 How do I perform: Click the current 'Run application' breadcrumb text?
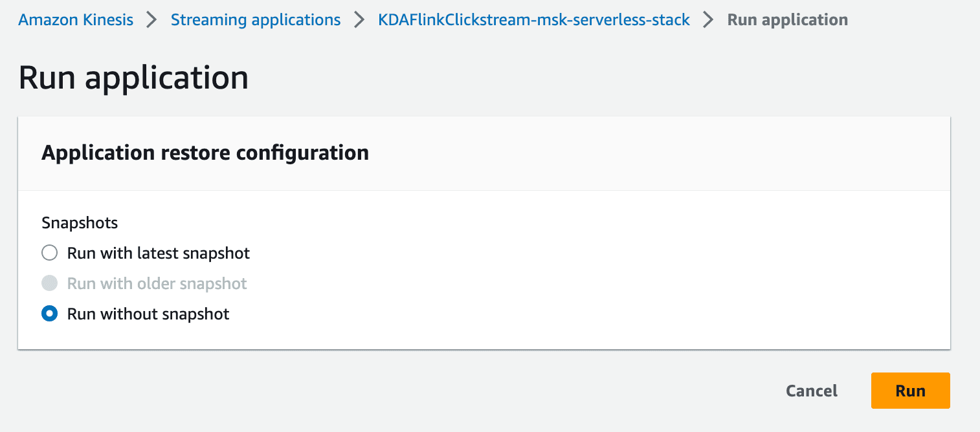pos(788,19)
